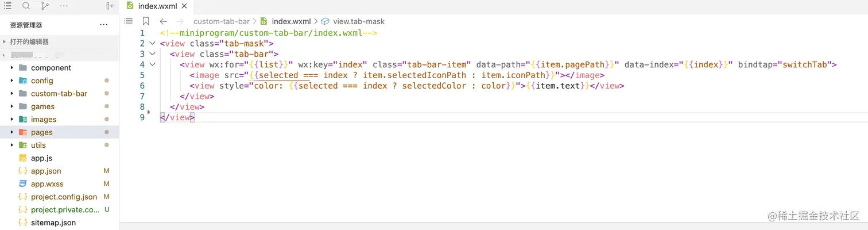Click the 资源管理器 panel title
Viewport: 868px width, 230px height.
[26, 25]
